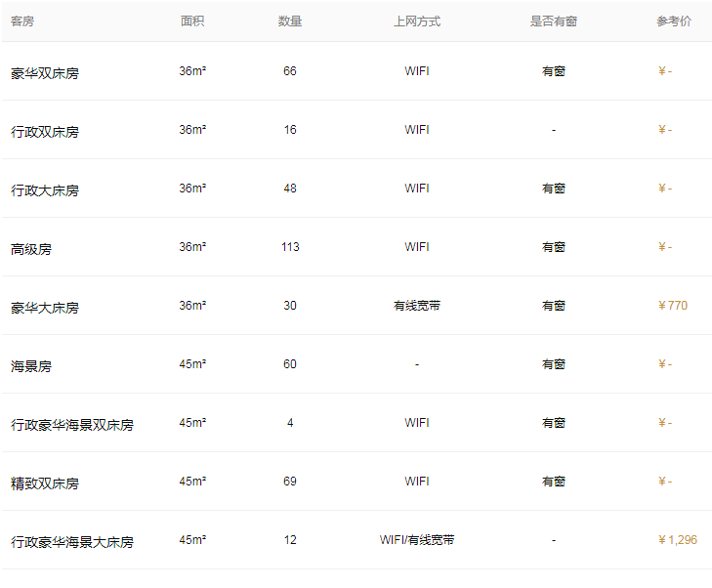Open the 行政大床房 room entry
The image size is (712, 588).
click(45, 189)
